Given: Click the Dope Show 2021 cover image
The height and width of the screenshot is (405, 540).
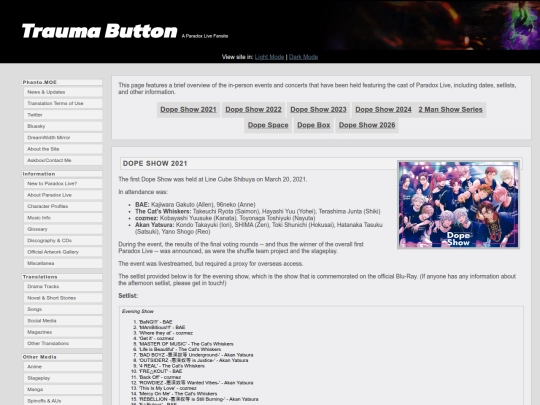Looking at the screenshot, I should (458, 205).
